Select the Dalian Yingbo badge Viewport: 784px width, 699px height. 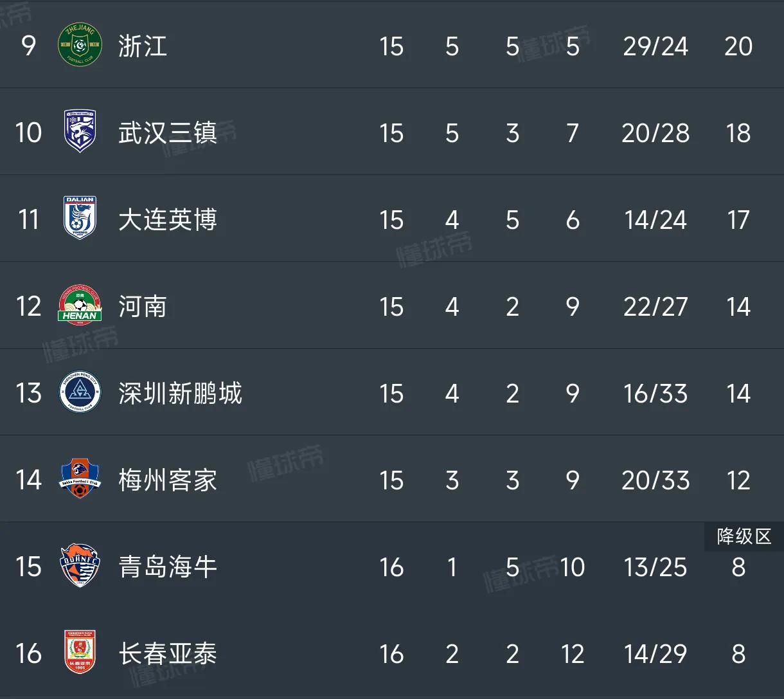[x=80, y=219]
